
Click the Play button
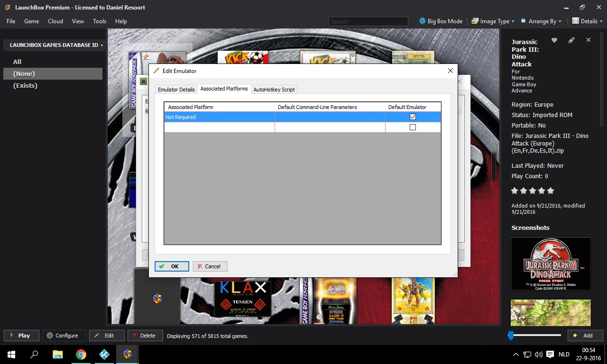[21, 336]
